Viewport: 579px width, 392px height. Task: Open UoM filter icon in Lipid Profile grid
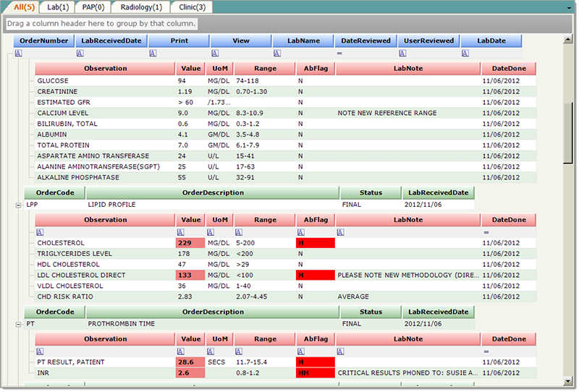[x=211, y=232]
